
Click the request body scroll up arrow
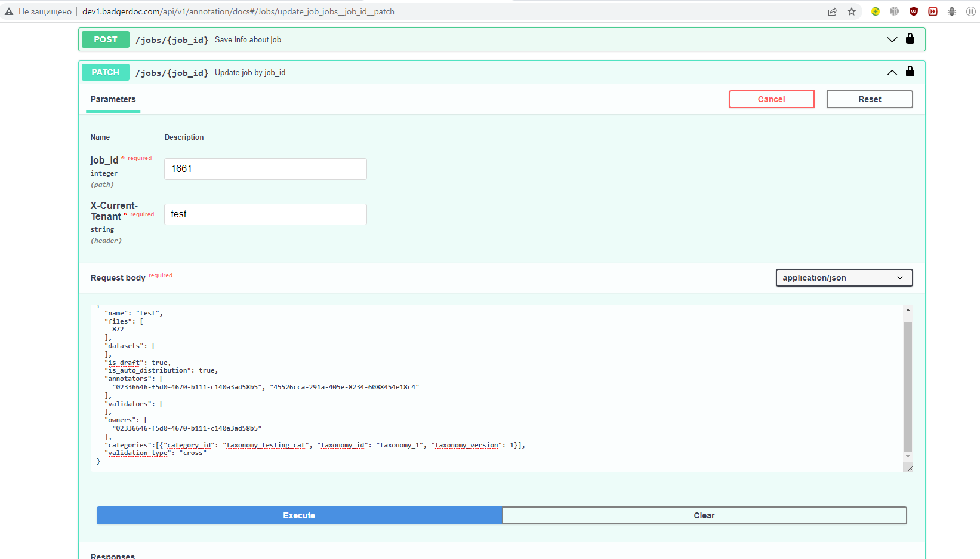point(908,310)
